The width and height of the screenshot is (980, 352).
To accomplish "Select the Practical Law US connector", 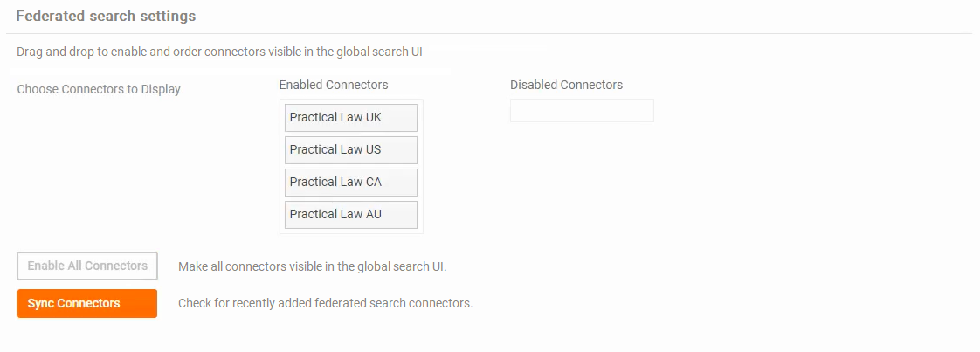I will click(350, 150).
